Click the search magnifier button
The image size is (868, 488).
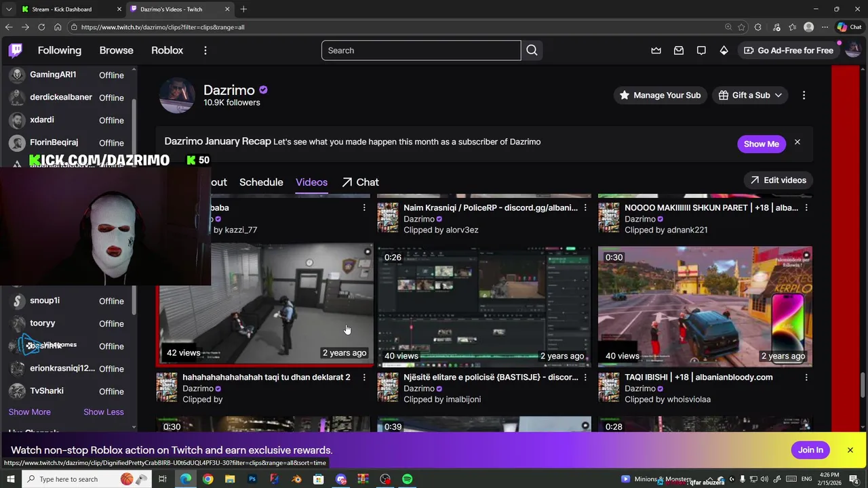[532, 50]
